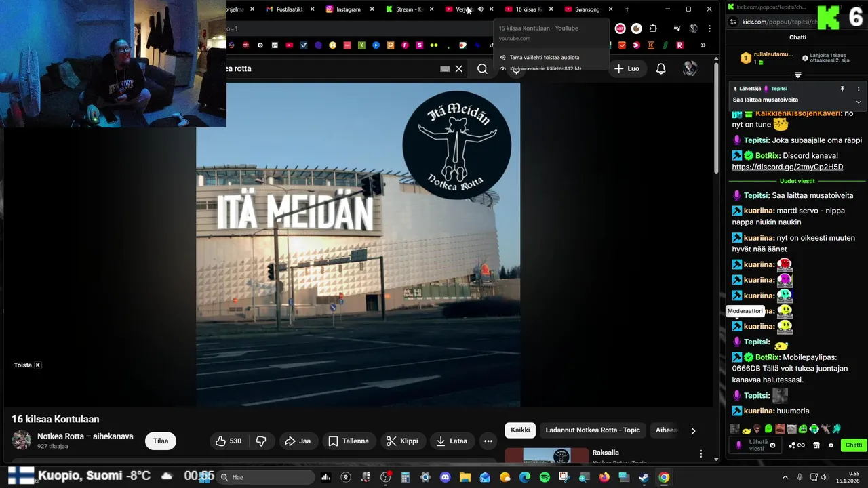
Task: Open Steam from the taskbar
Action: tap(644, 477)
